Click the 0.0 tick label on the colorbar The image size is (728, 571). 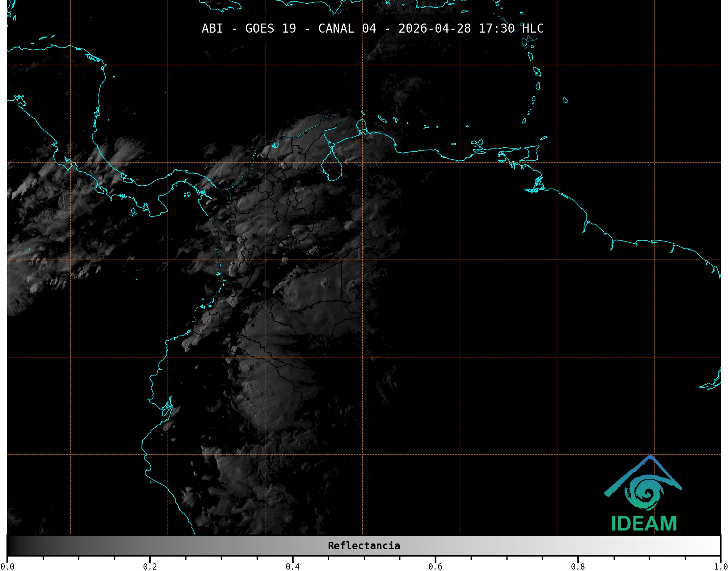[x=7, y=566]
